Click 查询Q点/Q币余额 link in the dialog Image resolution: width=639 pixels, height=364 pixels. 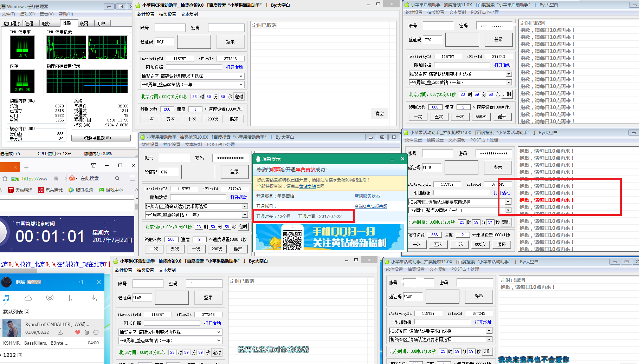pos(371,206)
